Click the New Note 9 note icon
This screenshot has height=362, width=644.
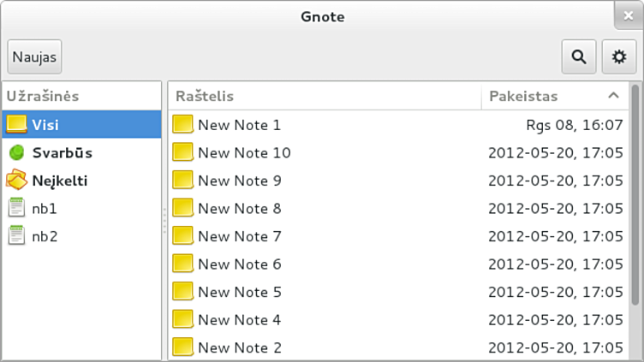pyautogui.click(x=182, y=181)
